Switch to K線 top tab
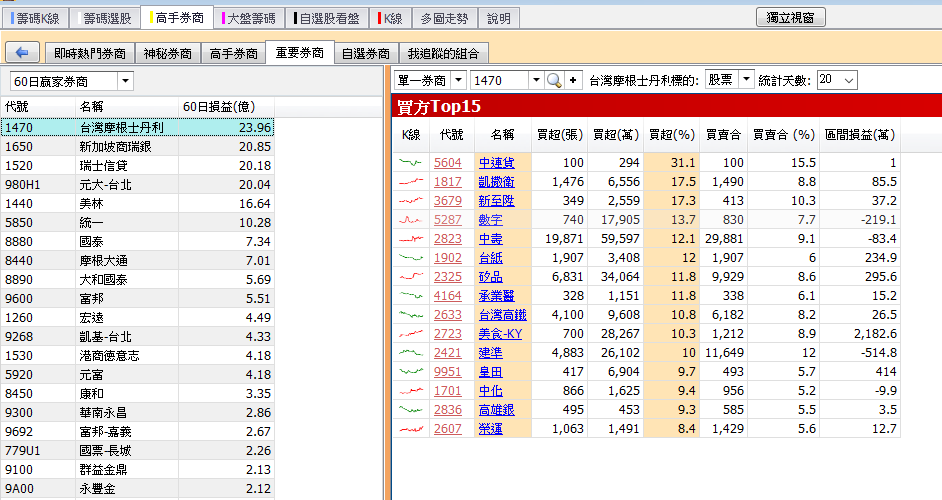The width and height of the screenshot is (942, 500). (x=392, y=19)
